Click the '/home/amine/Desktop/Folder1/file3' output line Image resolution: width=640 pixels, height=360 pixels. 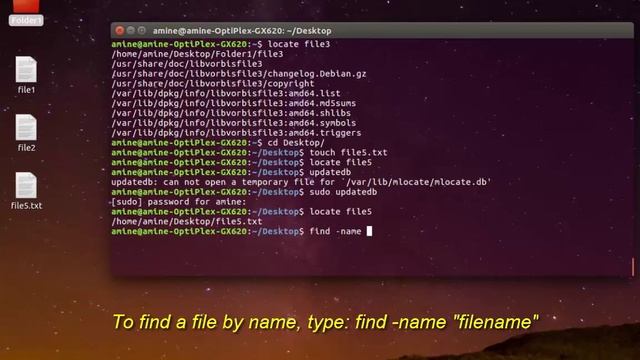(x=197, y=54)
